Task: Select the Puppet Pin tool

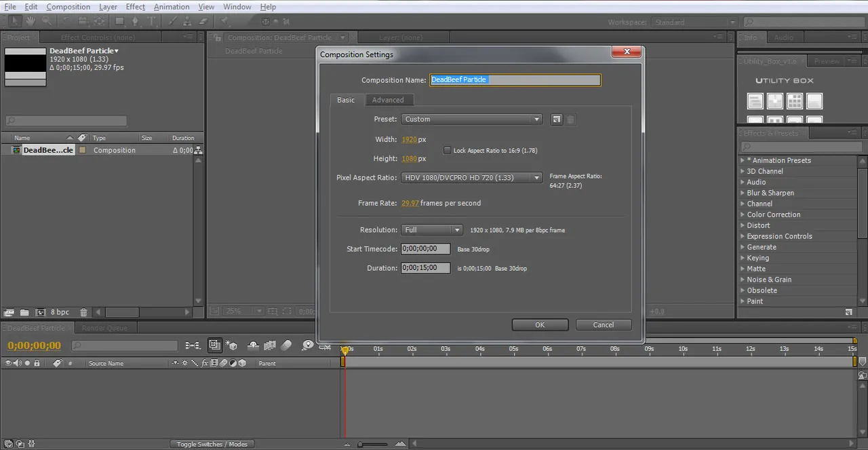Action: click(223, 22)
